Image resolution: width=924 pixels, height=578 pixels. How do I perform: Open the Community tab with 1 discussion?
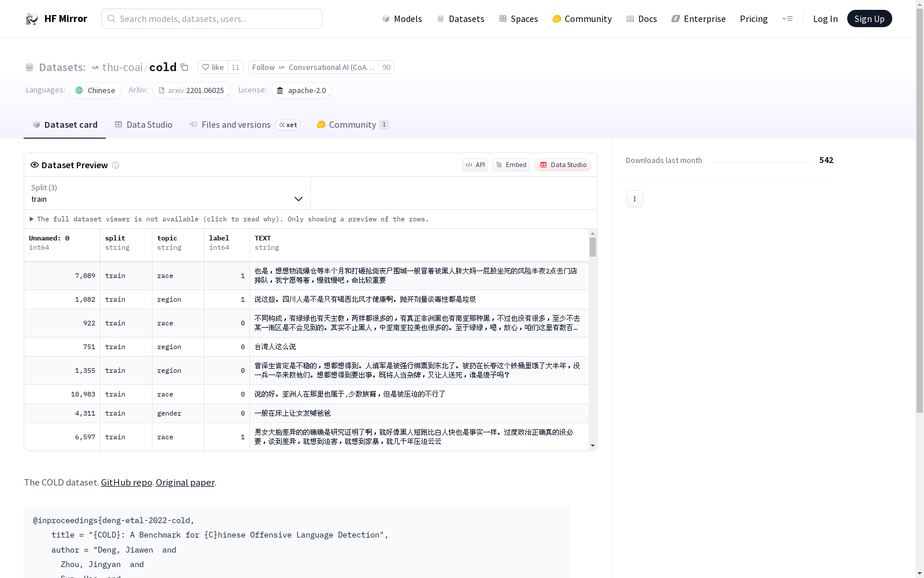pyautogui.click(x=352, y=125)
